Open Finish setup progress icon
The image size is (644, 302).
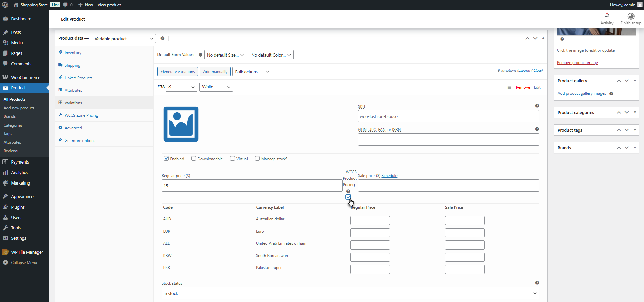click(631, 16)
